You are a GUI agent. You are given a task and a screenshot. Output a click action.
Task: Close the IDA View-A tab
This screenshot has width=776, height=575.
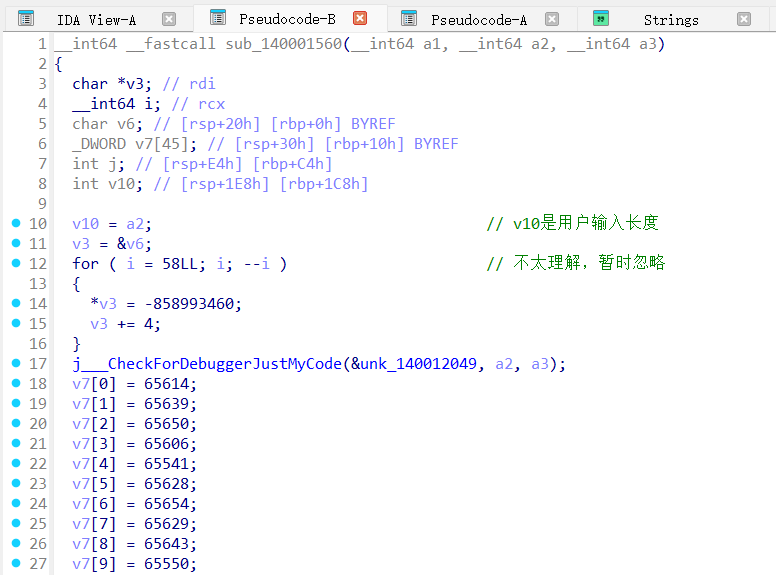click(169, 19)
